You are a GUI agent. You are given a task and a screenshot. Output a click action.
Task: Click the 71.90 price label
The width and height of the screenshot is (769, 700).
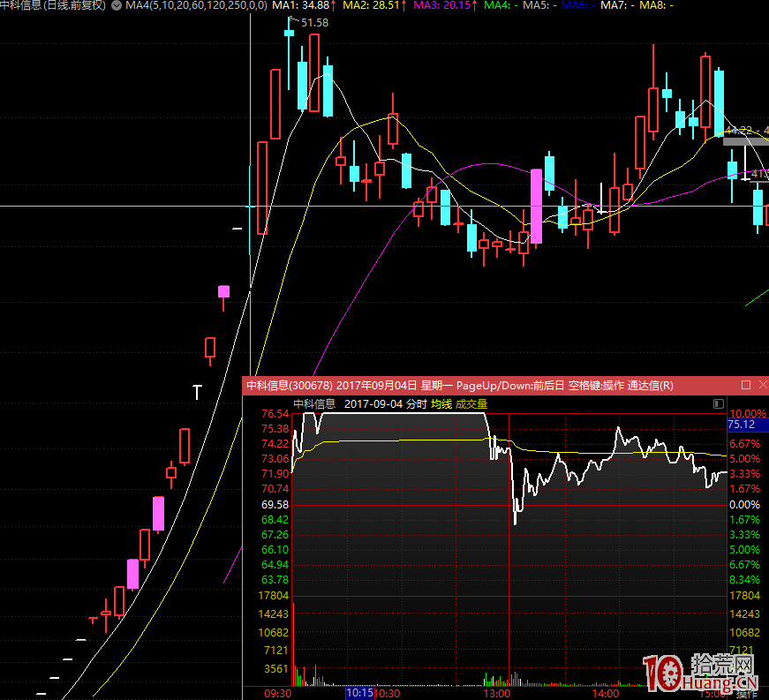point(275,473)
